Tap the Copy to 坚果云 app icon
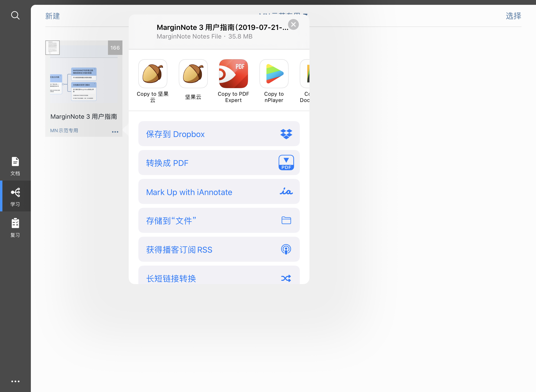 153,74
